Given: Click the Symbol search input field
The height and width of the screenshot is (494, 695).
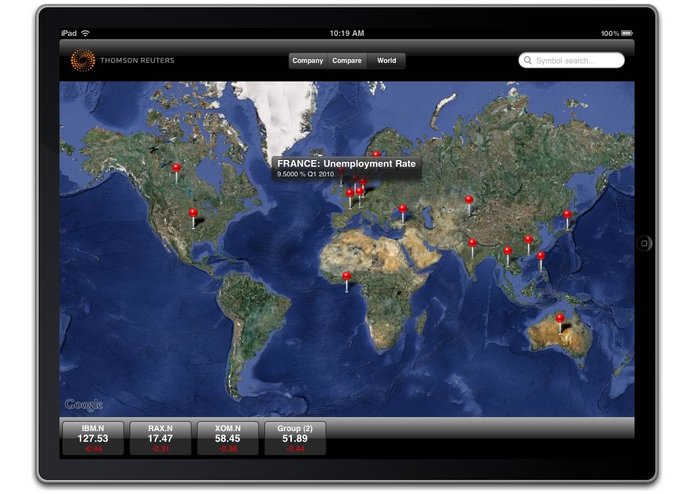Looking at the screenshot, I should (571, 60).
